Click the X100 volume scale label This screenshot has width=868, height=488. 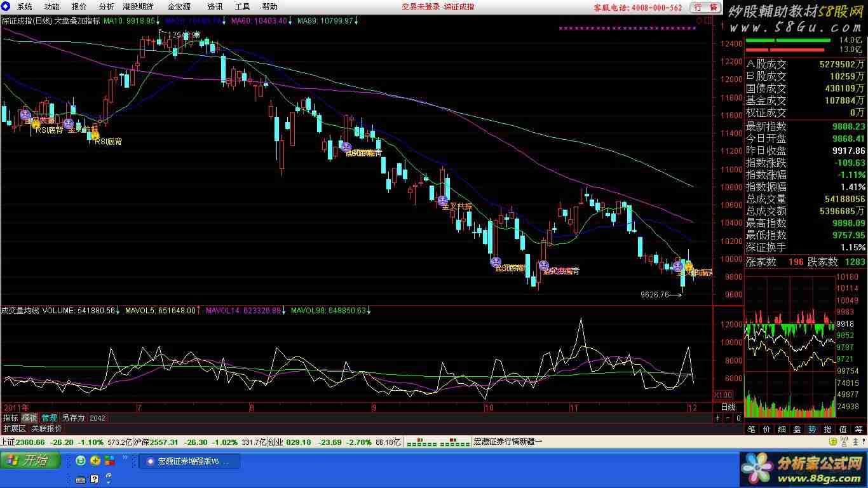click(x=724, y=395)
